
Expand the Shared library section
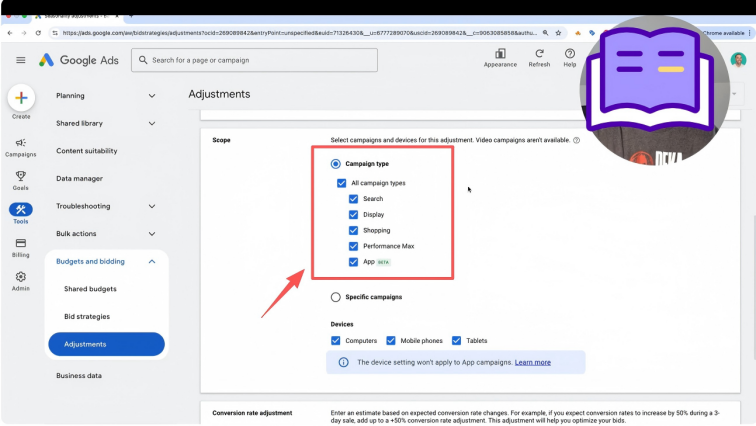coord(152,123)
